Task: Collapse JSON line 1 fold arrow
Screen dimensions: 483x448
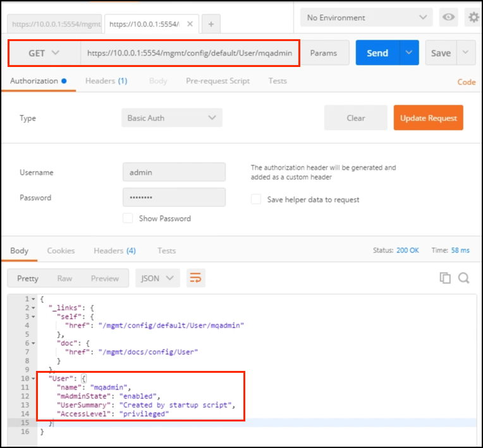Action: pos(34,300)
